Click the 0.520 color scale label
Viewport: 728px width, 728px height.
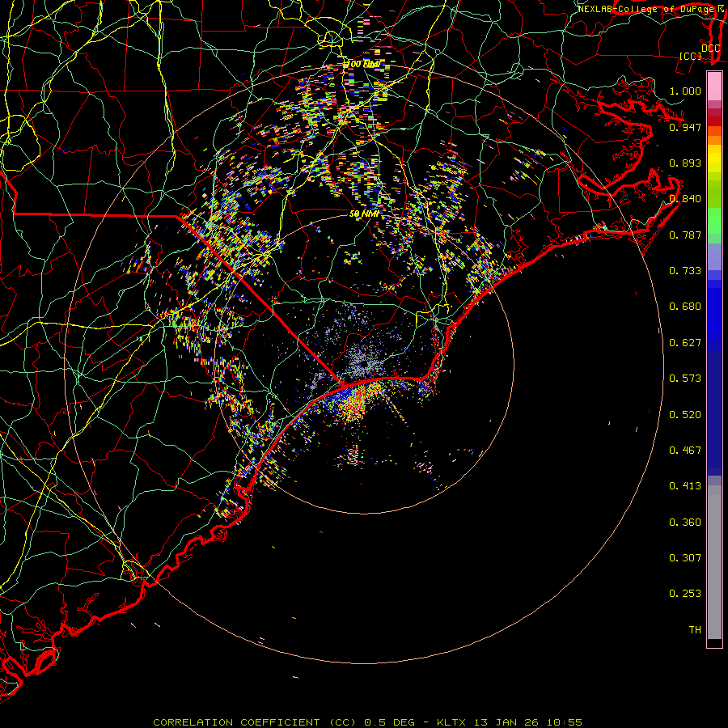coord(685,415)
